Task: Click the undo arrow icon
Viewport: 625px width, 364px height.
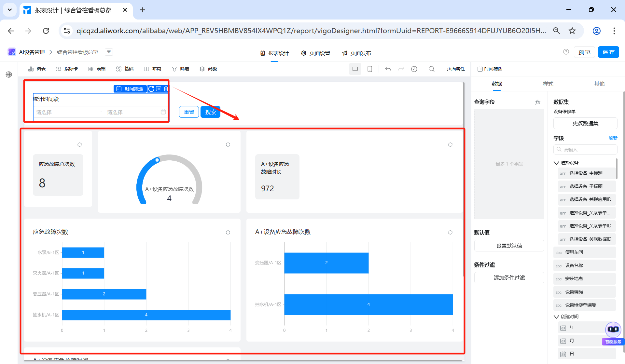Action: point(388,69)
